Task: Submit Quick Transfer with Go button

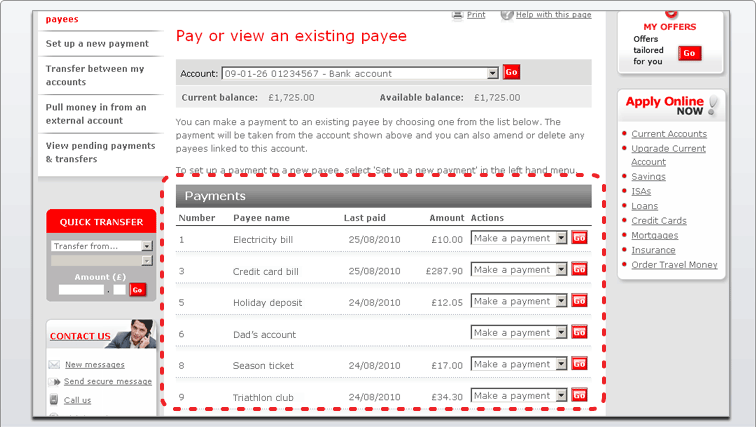Action: tap(138, 289)
